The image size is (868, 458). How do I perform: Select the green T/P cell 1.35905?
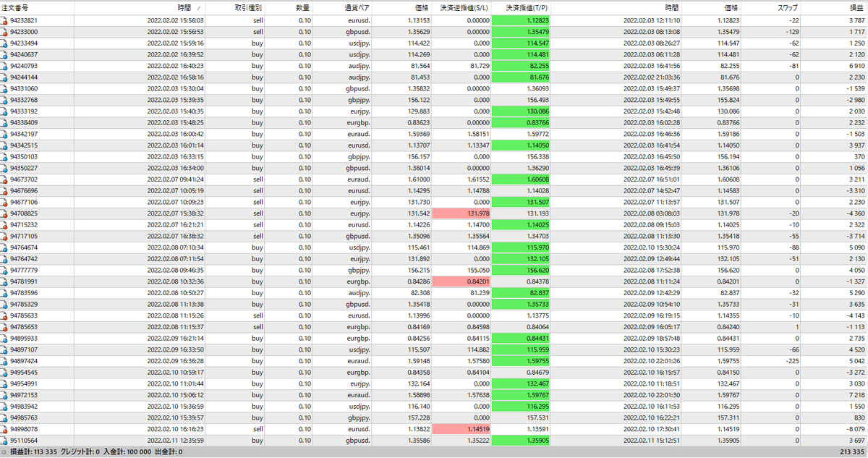[x=521, y=440]
